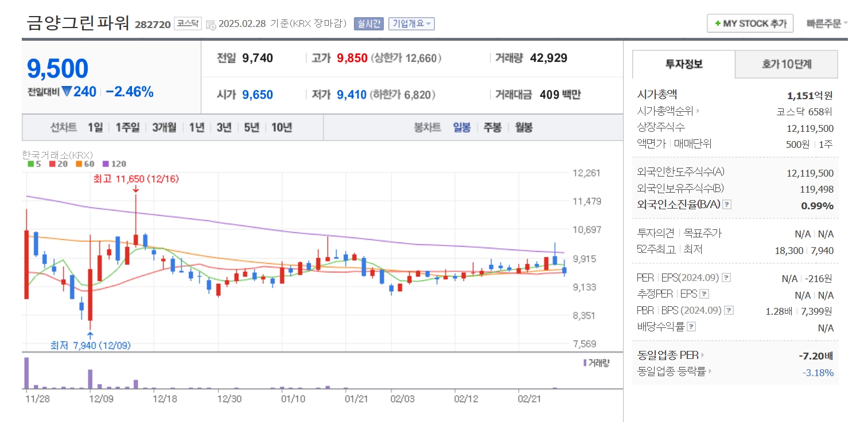This screenshot has width=868, height=422.
Task: Click the calendar-clock icon beside the date
Action: (x=211, y=25)
